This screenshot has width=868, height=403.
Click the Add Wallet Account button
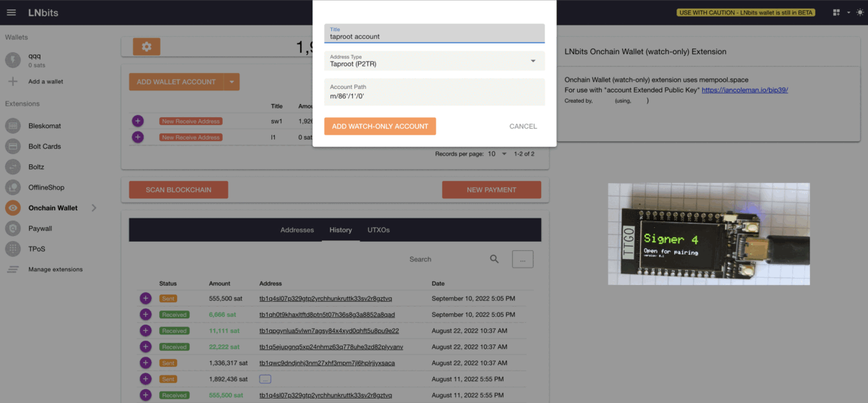tap(176, 82)
